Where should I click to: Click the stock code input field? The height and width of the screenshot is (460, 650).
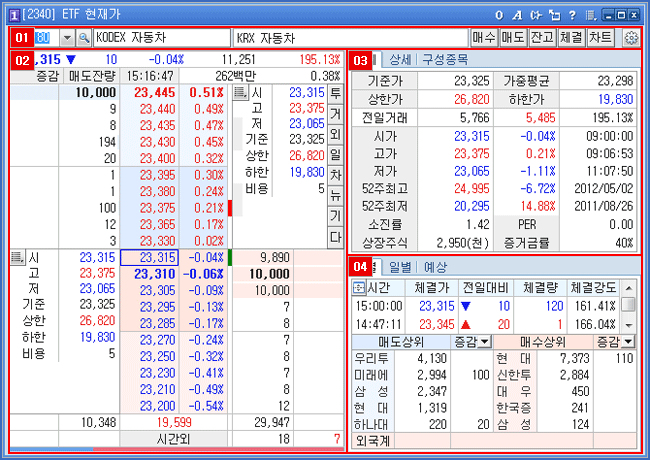pyautogui.click(x=46, y=37)
